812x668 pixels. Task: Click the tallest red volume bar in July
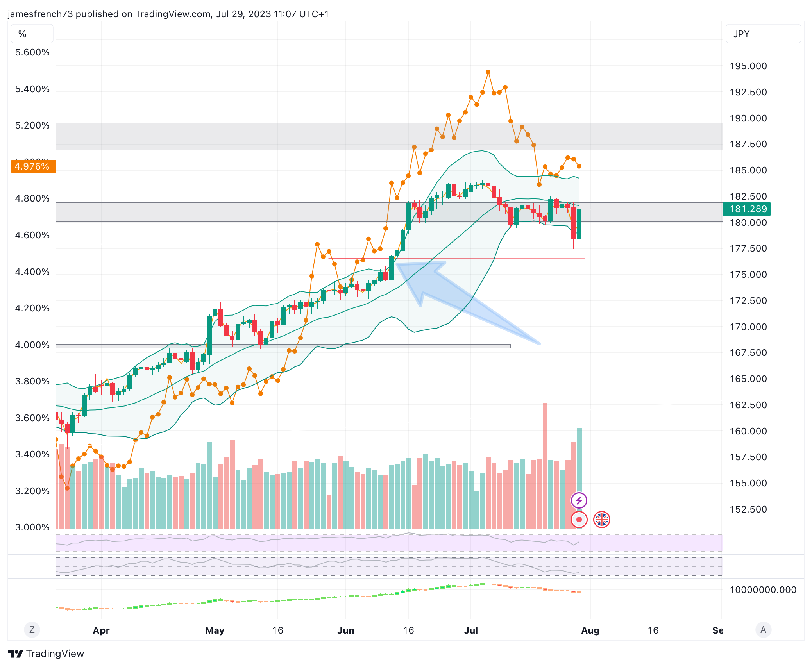pos(545,466)
